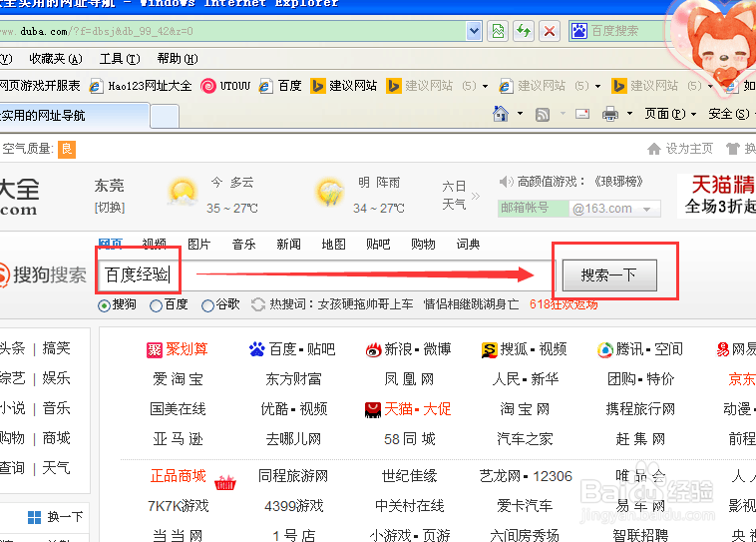Open 聚划算 site link
Image resolution: width=756 pixels, height=542 pixels.
click(177, 349)
